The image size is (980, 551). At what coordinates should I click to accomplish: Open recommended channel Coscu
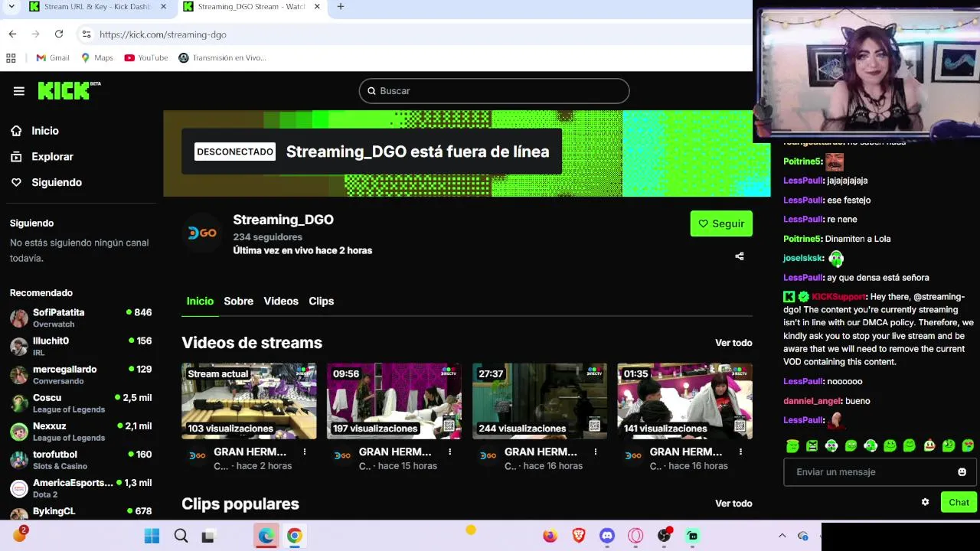coord(80,403)
